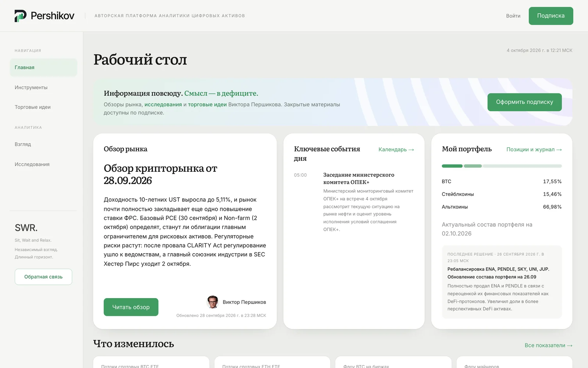Viewport: 588px width, 368px height.
Task: Click Viktor Pershikov's avatar photo
Action: [x=213, y=302]
